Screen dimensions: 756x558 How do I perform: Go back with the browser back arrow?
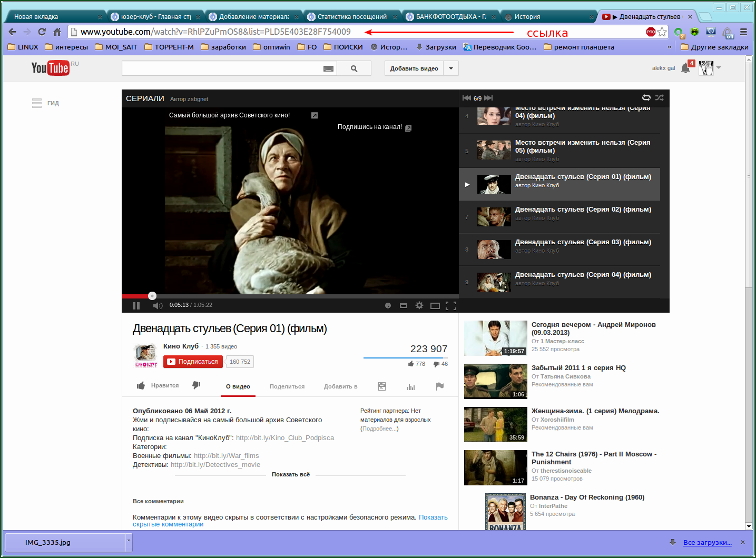(13, 32)
